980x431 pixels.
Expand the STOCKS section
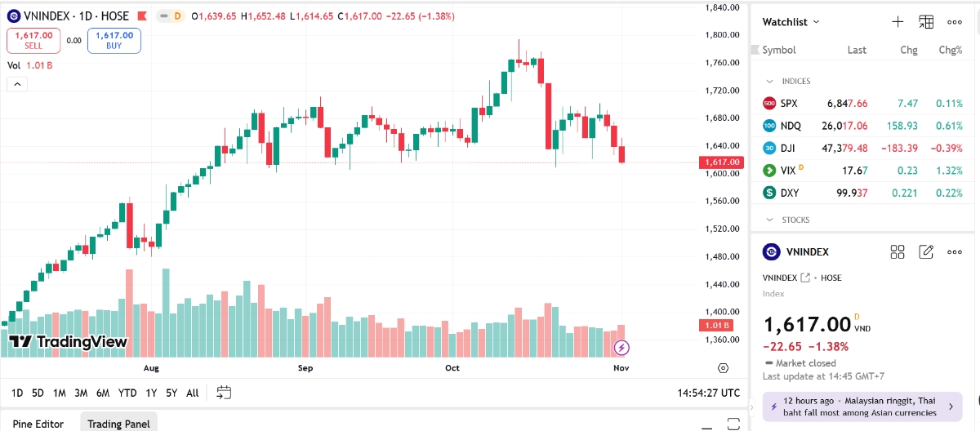coord(769,220)
